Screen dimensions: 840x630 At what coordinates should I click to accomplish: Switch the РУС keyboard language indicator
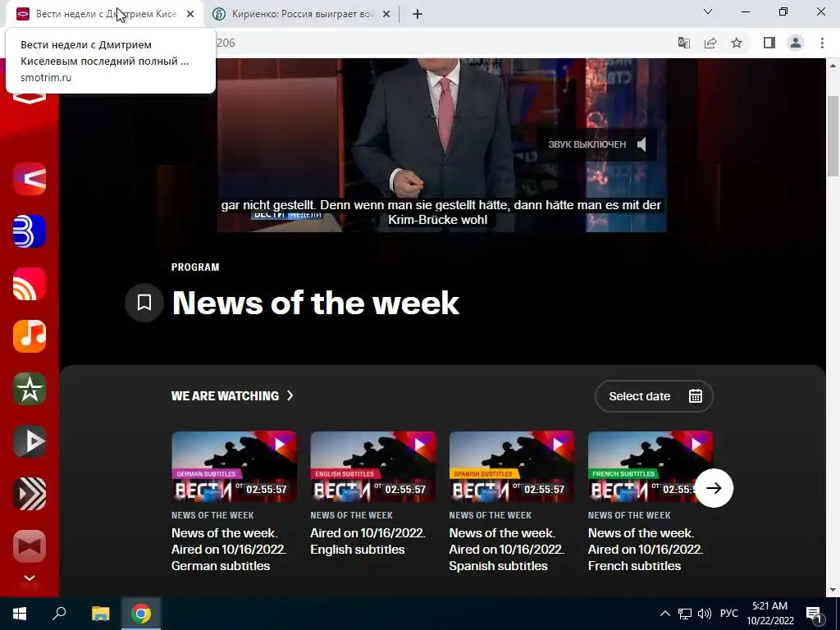click(729, 614)
